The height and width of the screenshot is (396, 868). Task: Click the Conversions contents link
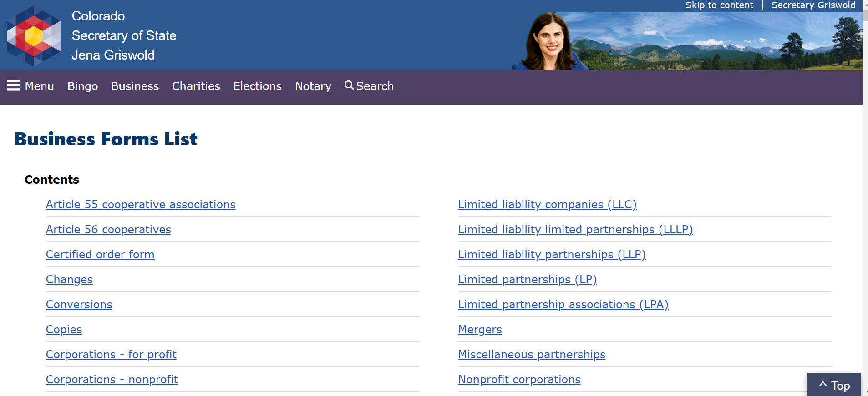point(79,305)
